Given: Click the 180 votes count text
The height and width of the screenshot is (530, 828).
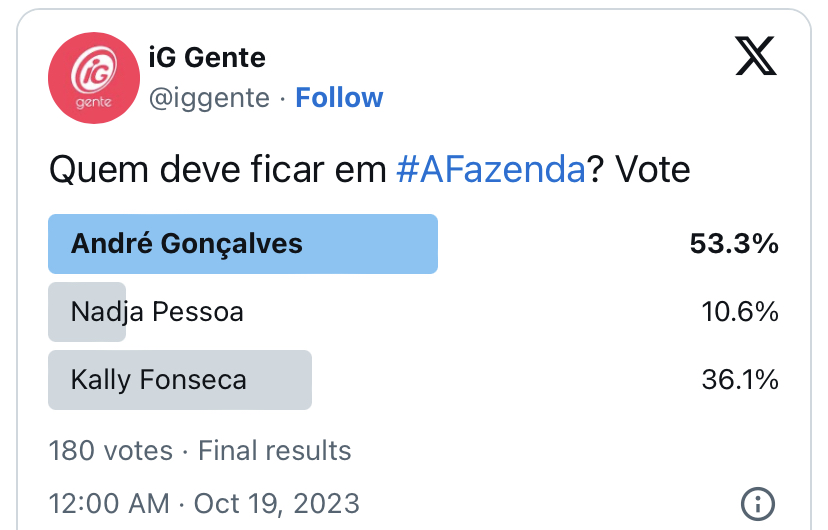Looking at the screenshot, I should (x=111, y=451).
